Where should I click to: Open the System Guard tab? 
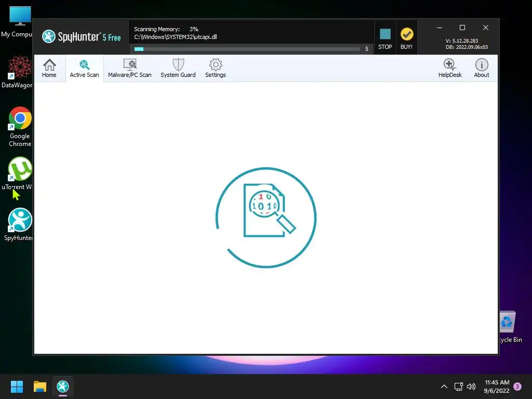[178, 68]
